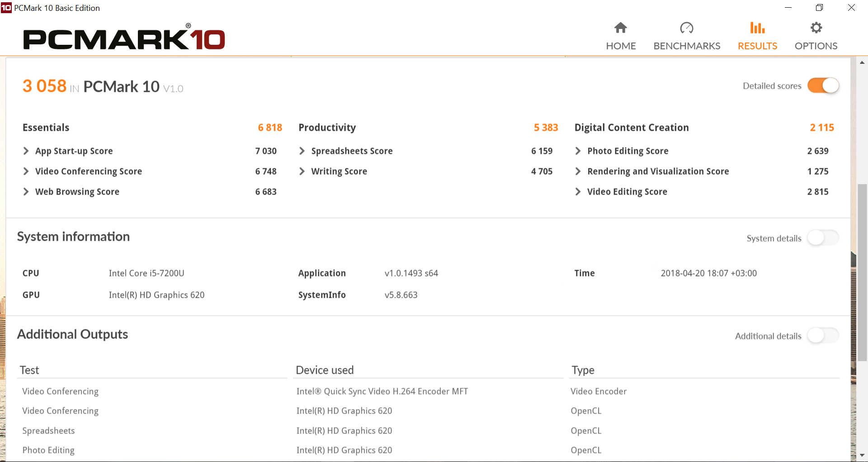The image size is (868, 462).
Task: Expand the Web Browsing Score chevron
Action: pyautogui.click(x=26, y=191)
